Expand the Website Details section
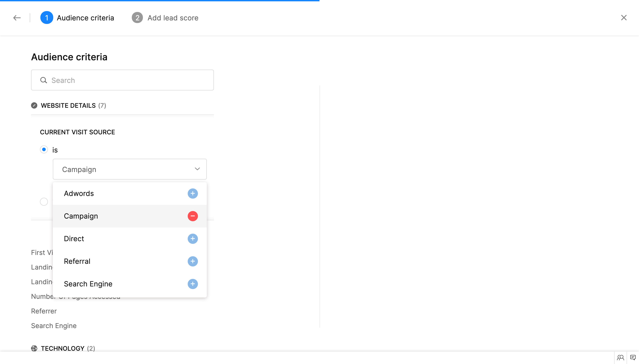The image size is (639, 364). point(68,106)
